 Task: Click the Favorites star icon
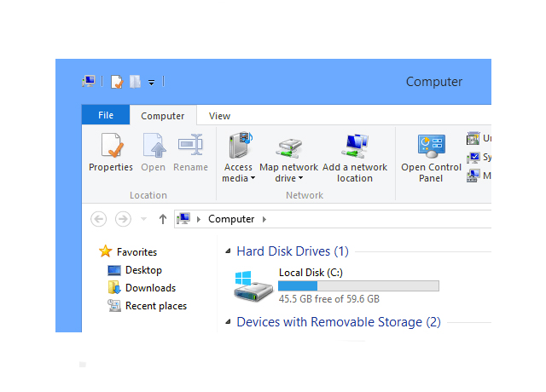105,251
